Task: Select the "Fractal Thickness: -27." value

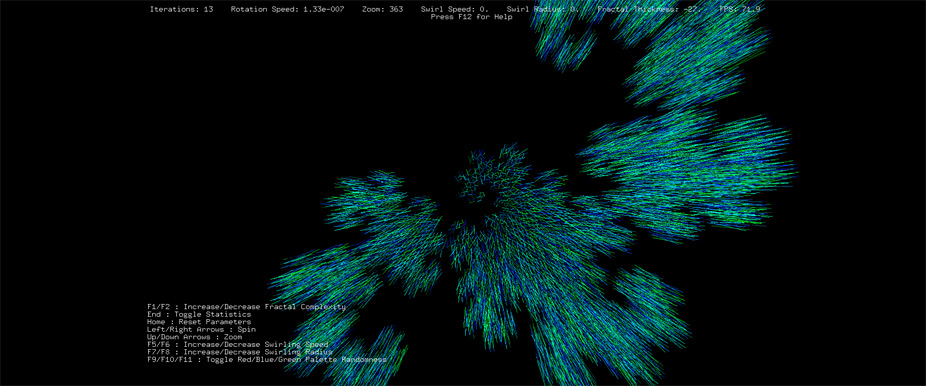Action: (650, 9)
